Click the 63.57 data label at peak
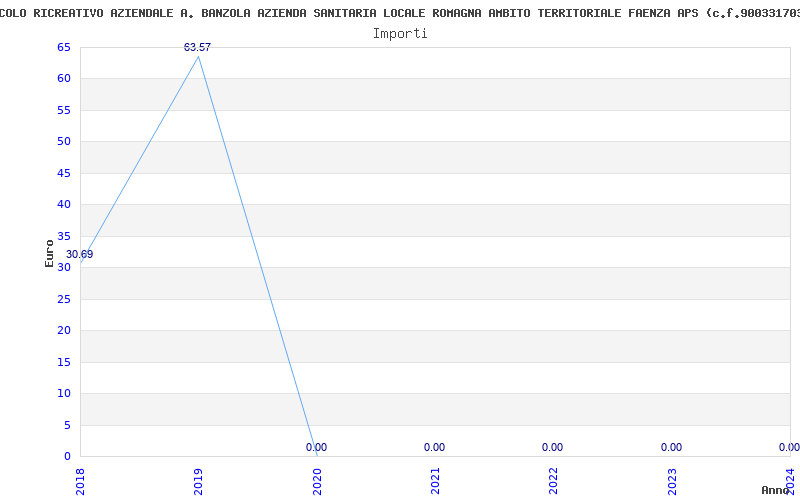 click(197, 47)
